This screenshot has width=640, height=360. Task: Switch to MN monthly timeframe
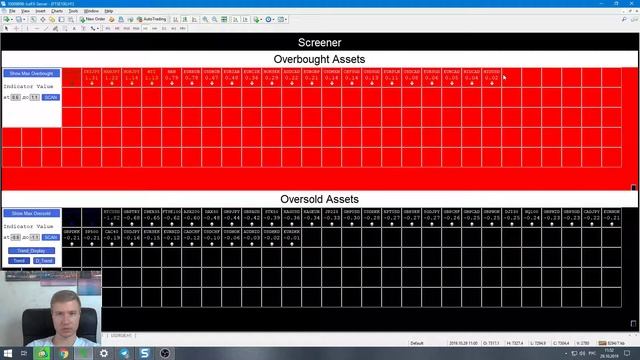tap(183, 29)
